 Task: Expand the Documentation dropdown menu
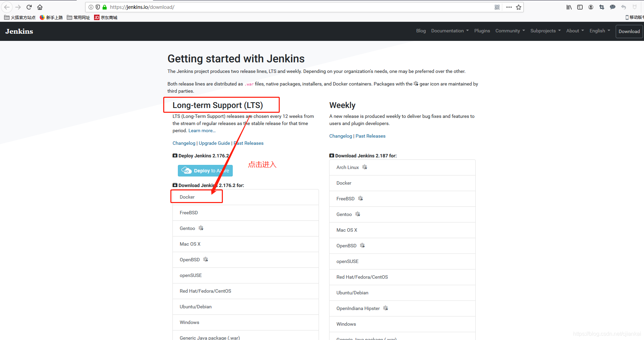tap(450, 31)
